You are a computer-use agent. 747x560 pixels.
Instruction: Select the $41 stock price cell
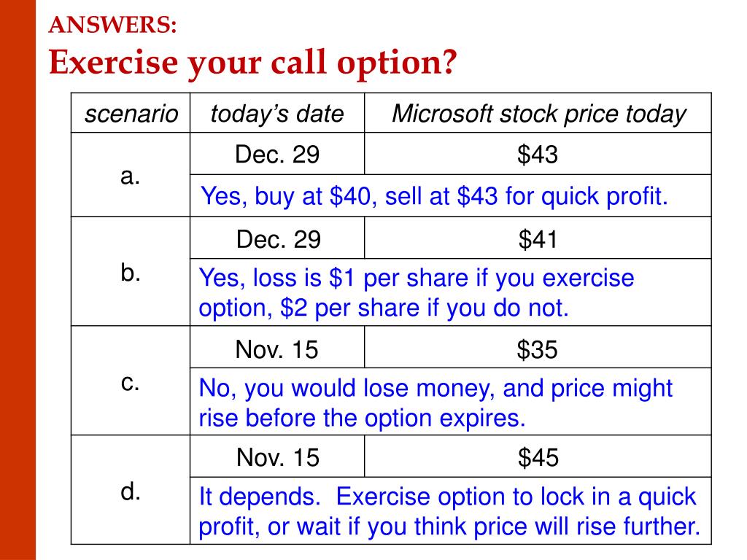[x=538, y=238]
